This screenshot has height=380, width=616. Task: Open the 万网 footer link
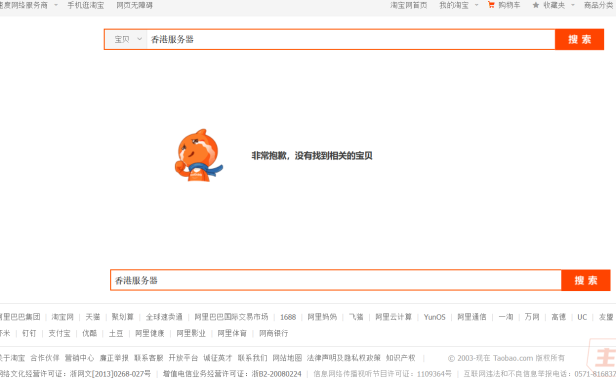tap(532, 317)
